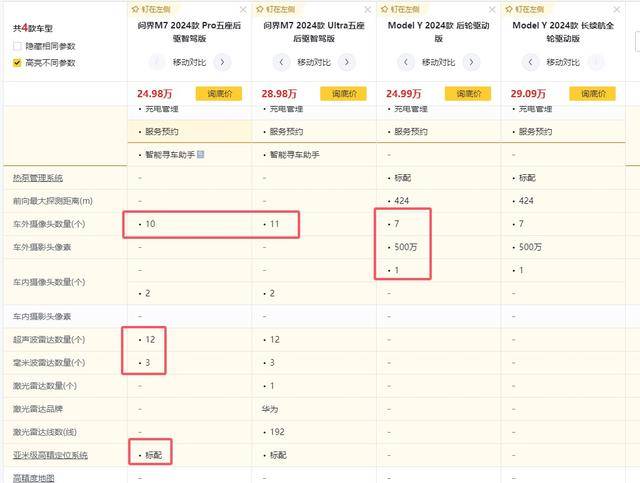This screenshot has height=483, width=640.
Task: Open Model Y 2024款 后轮驱动版 title
Action: (x=438, y=32)
